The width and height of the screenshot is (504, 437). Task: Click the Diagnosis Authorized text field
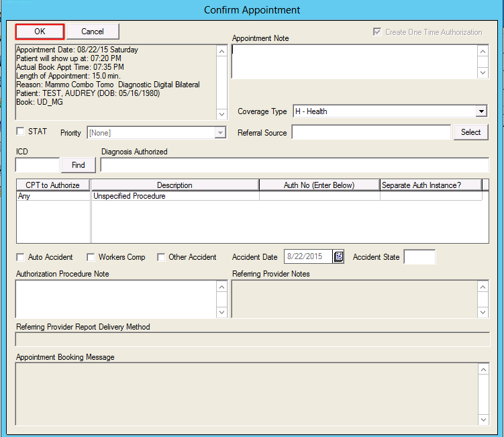[294, 165]
